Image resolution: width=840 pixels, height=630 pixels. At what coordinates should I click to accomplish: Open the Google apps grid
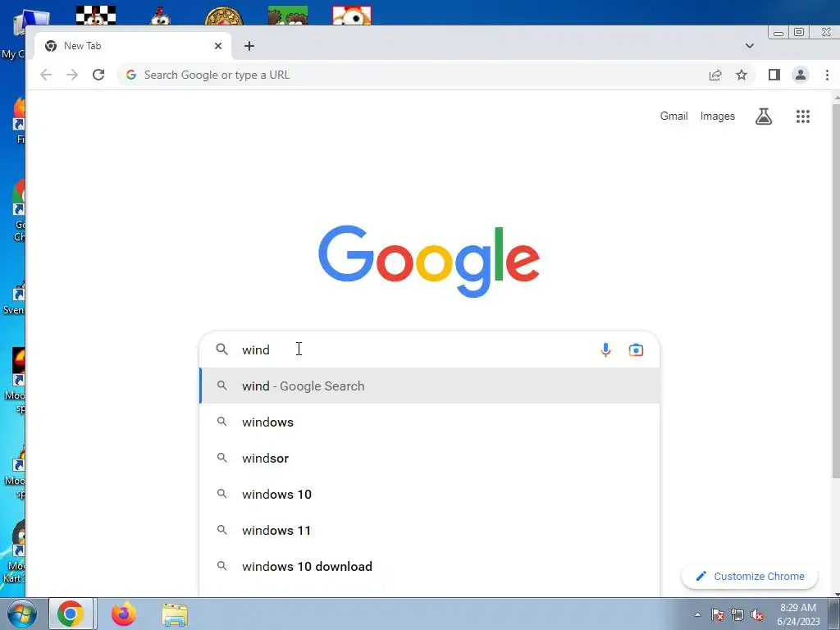[x=802, y=116]
